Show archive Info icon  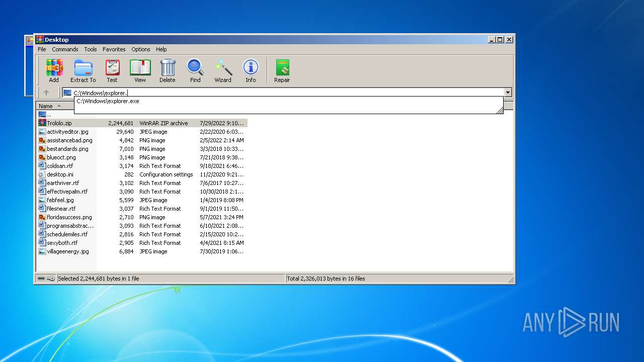coord(251,71)
